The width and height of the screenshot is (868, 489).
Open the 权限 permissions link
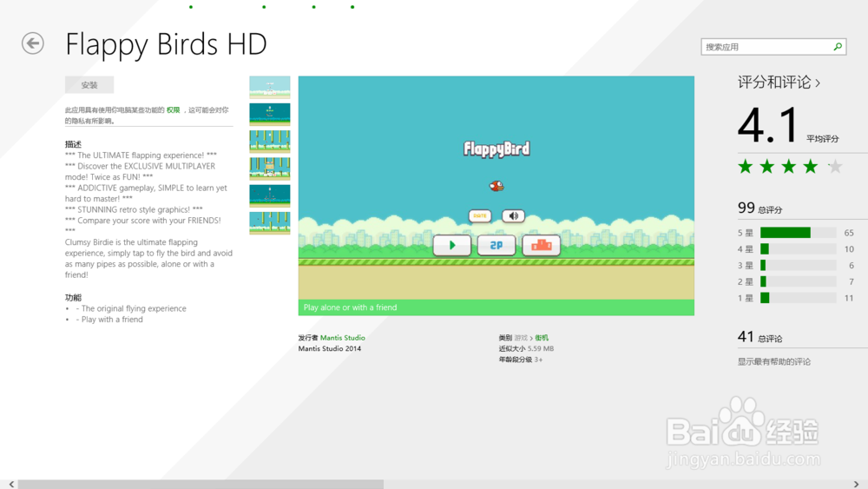tap(174, 110)
